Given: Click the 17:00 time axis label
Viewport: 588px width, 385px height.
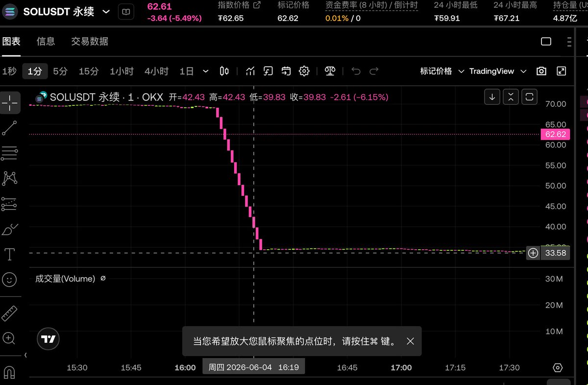Looking at the screenshot, I should pyautogui.click(x=401, y=367).
